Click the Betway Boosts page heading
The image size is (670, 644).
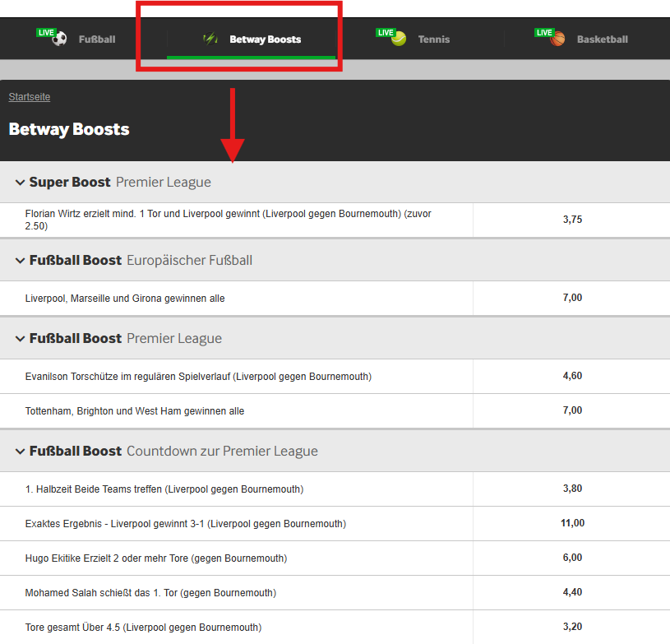tap(69, 129)
